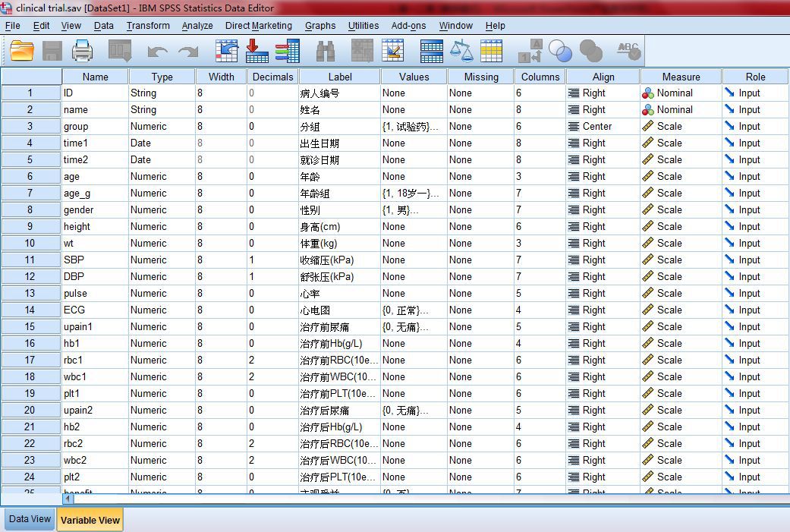Insert variable toolbar icon
The height and width of the screenshot is (532, 790).
pyautogui.click(x=393, y=51)
